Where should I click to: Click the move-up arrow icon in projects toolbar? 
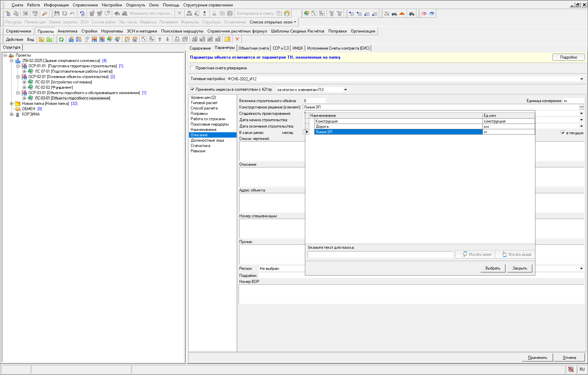[x=160, y=40]
